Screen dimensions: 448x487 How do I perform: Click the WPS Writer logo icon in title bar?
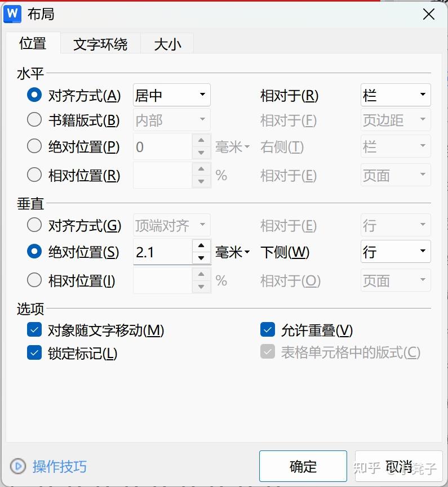(12, 14)
